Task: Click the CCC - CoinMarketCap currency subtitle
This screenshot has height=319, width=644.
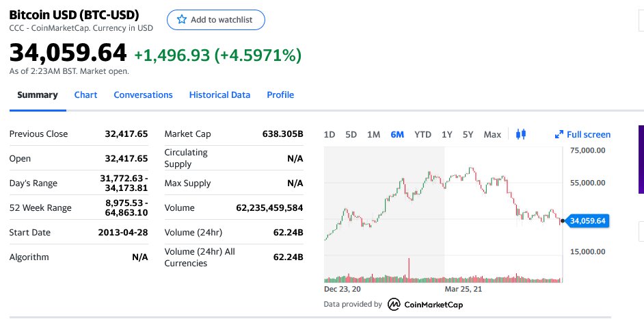Action: point(81,28)
